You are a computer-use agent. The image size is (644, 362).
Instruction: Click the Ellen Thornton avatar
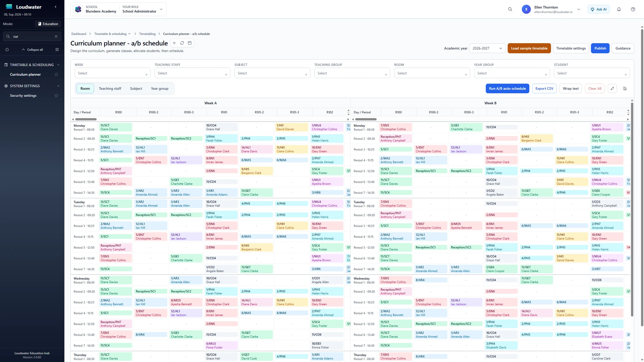click(526, 9)
